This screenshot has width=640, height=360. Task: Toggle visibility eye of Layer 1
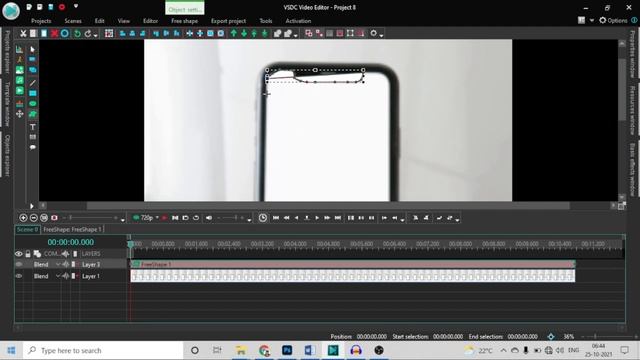click(19, 276)
